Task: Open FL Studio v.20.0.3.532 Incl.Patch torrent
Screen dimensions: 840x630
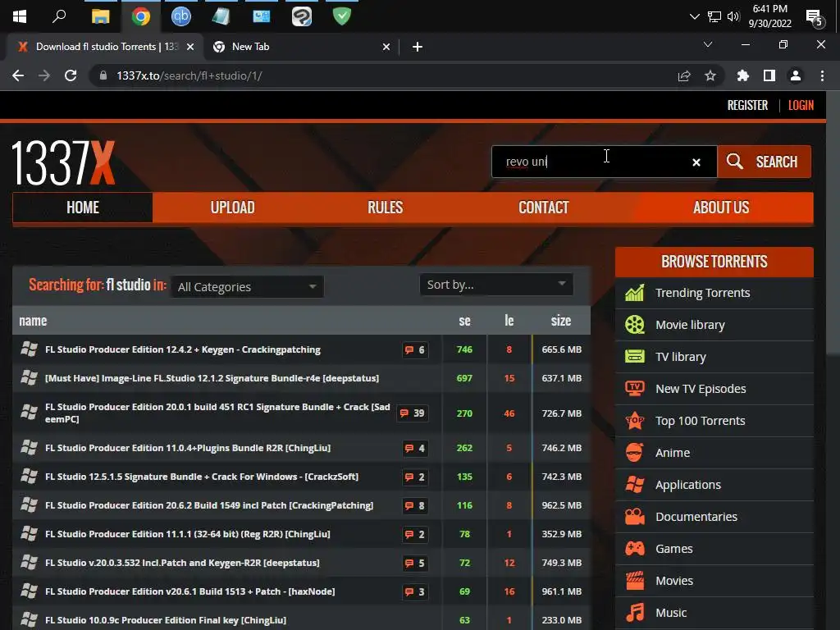Action: click(x=182, y=563)
